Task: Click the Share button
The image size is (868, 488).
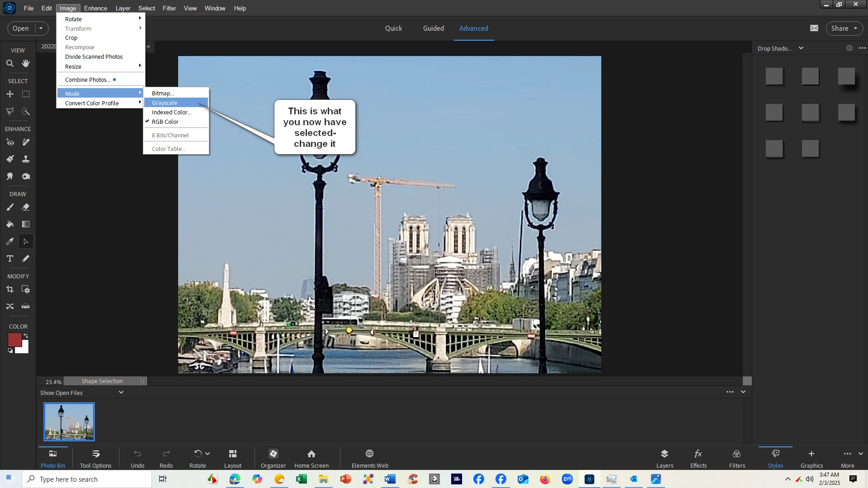Action: (x=840, y=28)
